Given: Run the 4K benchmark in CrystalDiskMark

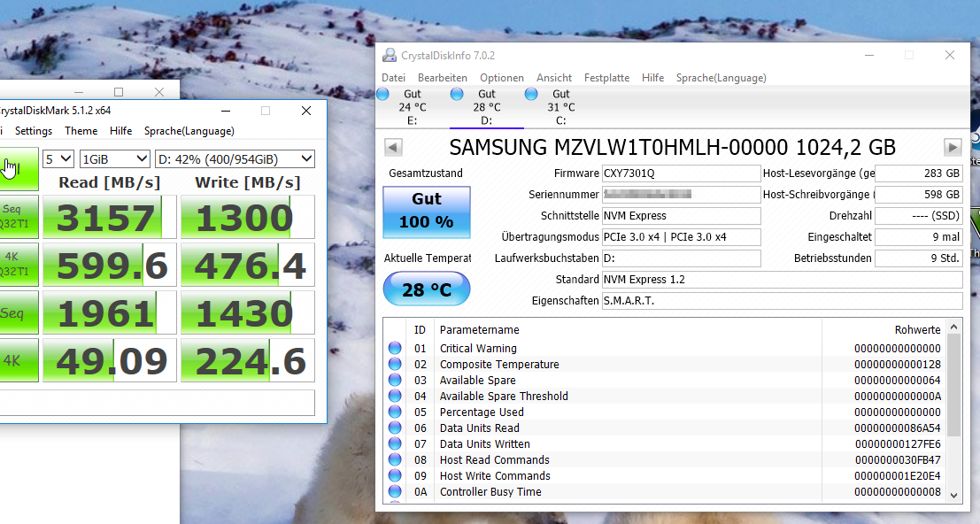Looking at the screenshot, I should (x=19, y=360).
